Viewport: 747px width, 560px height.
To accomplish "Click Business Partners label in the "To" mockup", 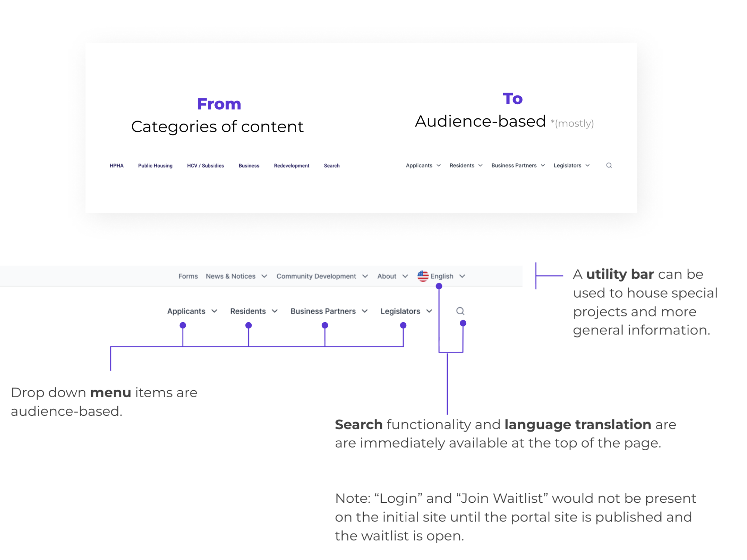I will coord(514,165).
